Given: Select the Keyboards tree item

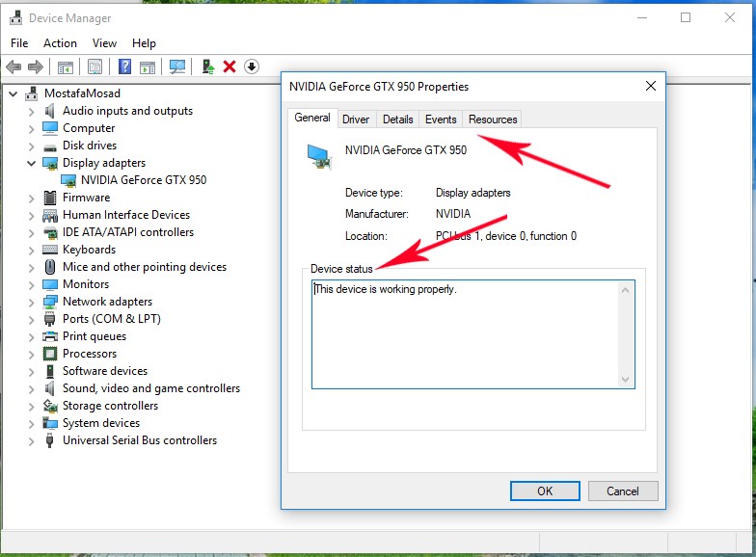Looking at the screenshot, I should tap(89, 250).
